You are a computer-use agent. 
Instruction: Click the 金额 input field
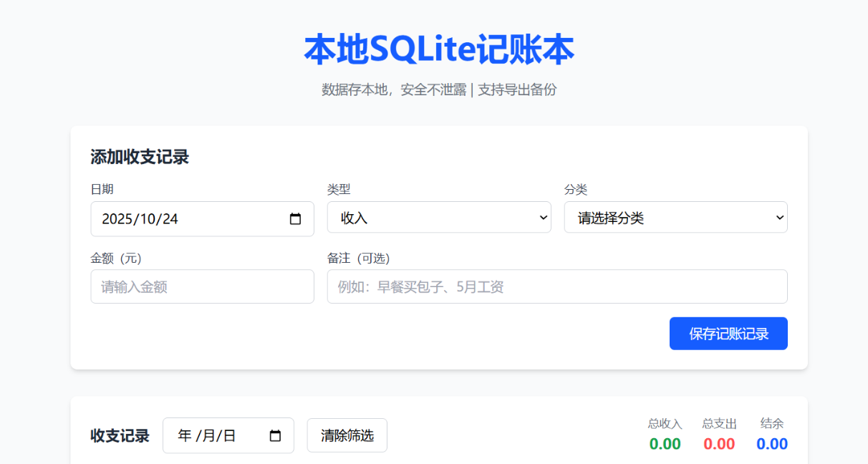(x=202, y=286)
